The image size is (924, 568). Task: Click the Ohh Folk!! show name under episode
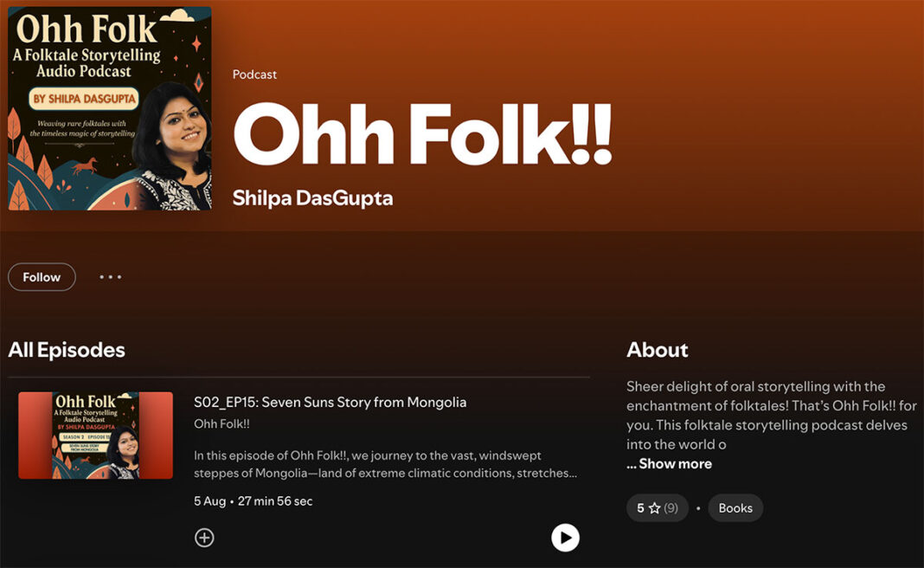(218, 423)
